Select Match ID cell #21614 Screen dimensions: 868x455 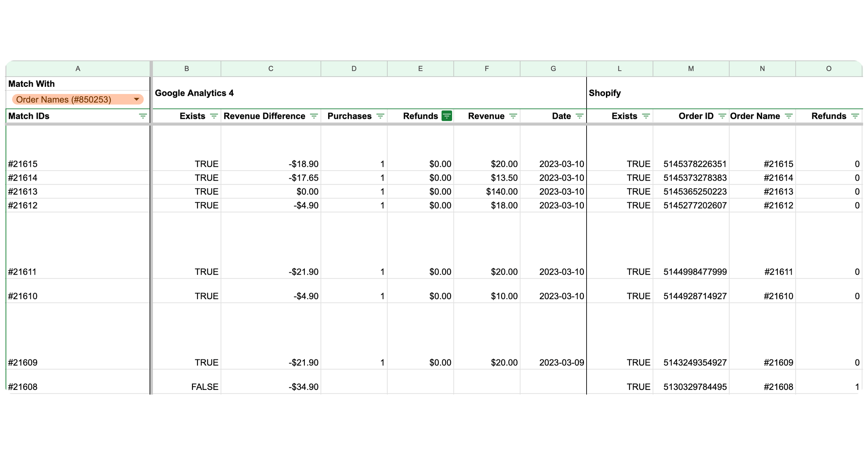click(78, 178)
